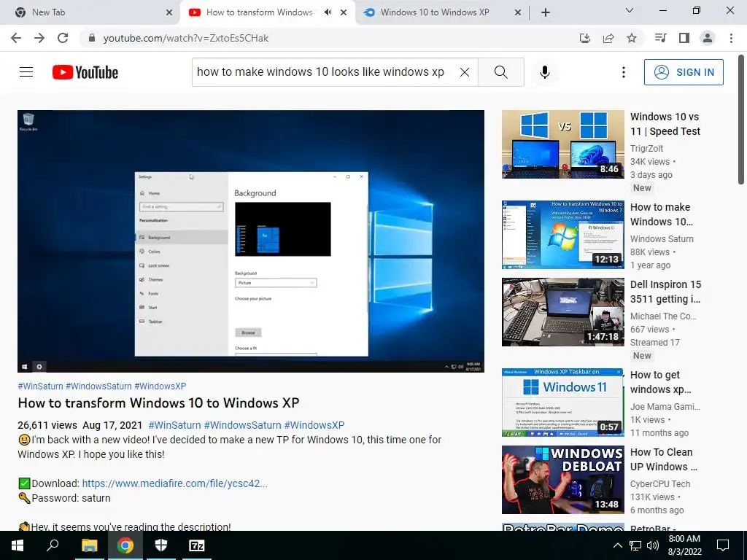The width and height of the screenshot is (747, 560).
Task: Click the CyberCPU Tech channel name
Action: point(659,484)
